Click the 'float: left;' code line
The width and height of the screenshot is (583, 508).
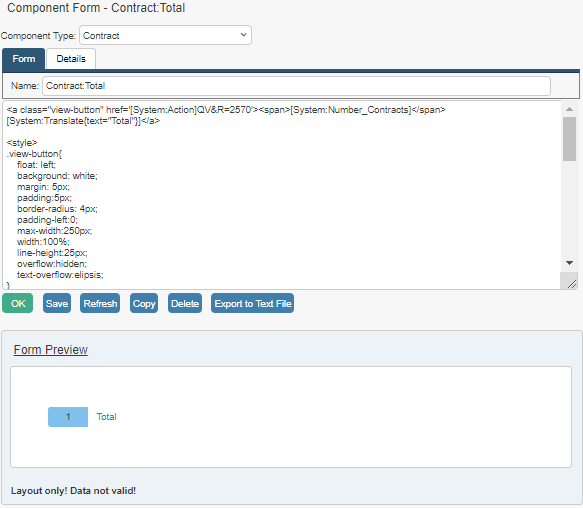point(36,165)
